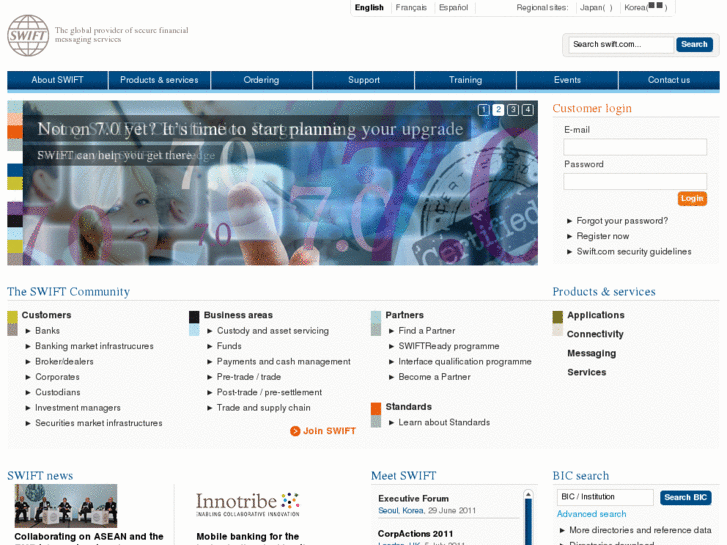Open Payments and cash management link
The width and height of the screenshot is (727, 545).
284,361
